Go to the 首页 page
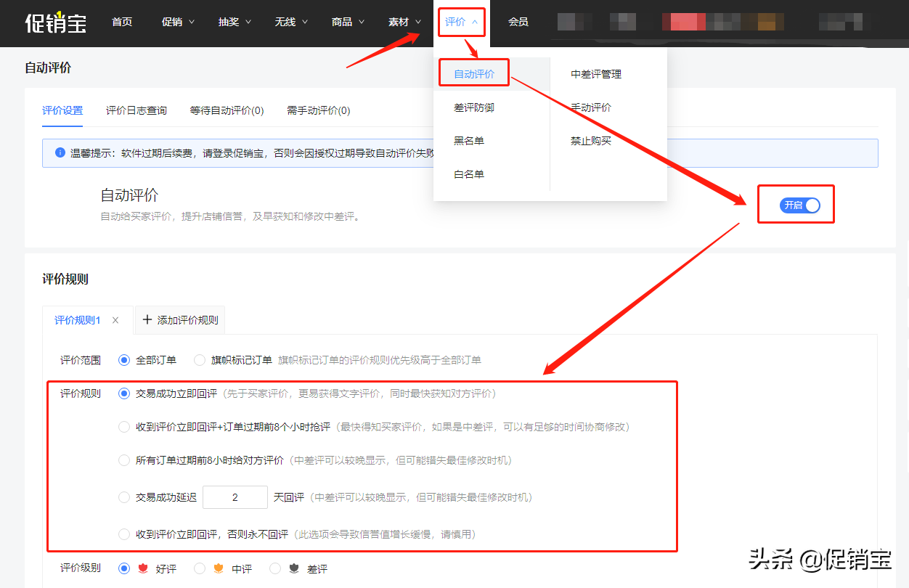The image size is (909, 588). pyautogui.click(x=122, y=22)
